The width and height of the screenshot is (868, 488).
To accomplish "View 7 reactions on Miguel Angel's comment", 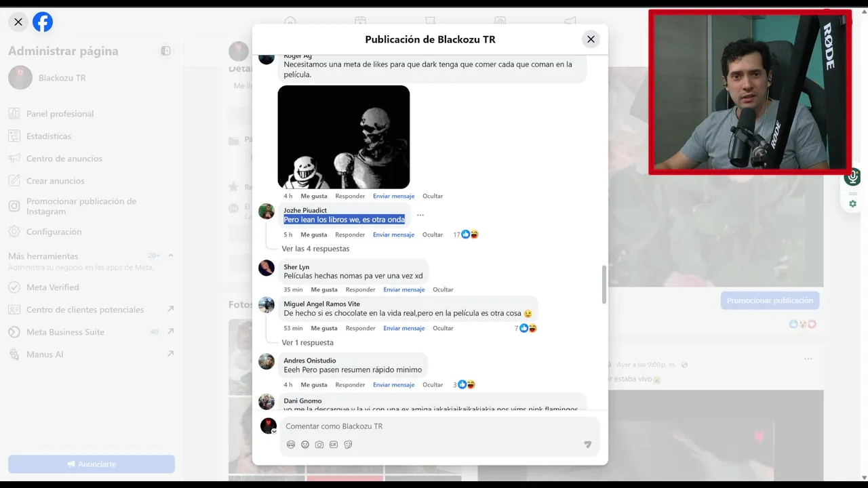I will (x=526, y=328).
